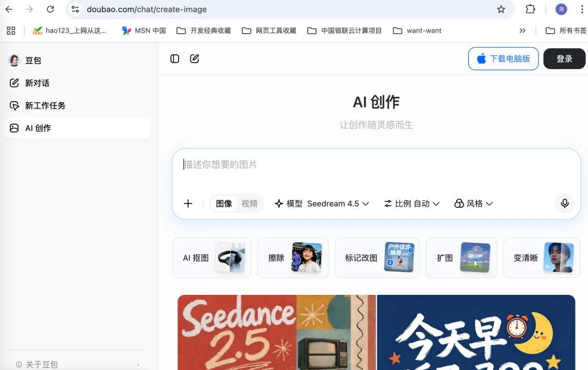Screen dimensions: 588x370
Task: Open the AI 抠图 tool card
Action: click(212, 258)
